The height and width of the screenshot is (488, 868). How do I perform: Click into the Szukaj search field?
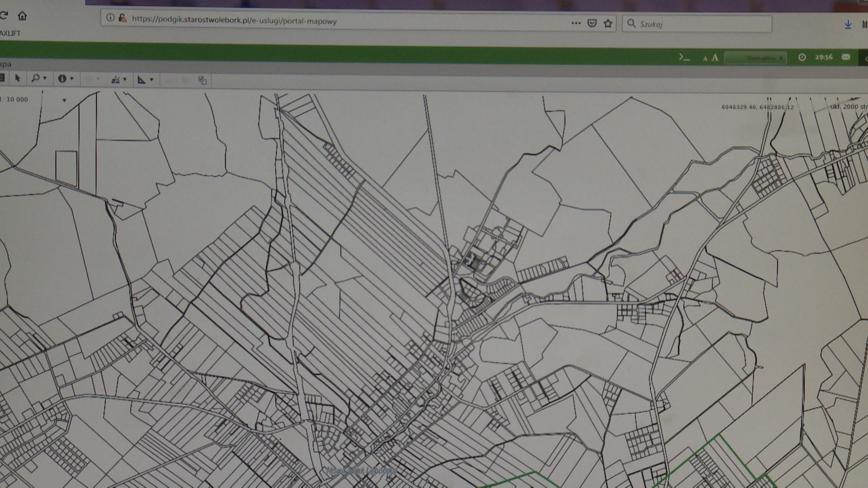click(x=697, y=24)
